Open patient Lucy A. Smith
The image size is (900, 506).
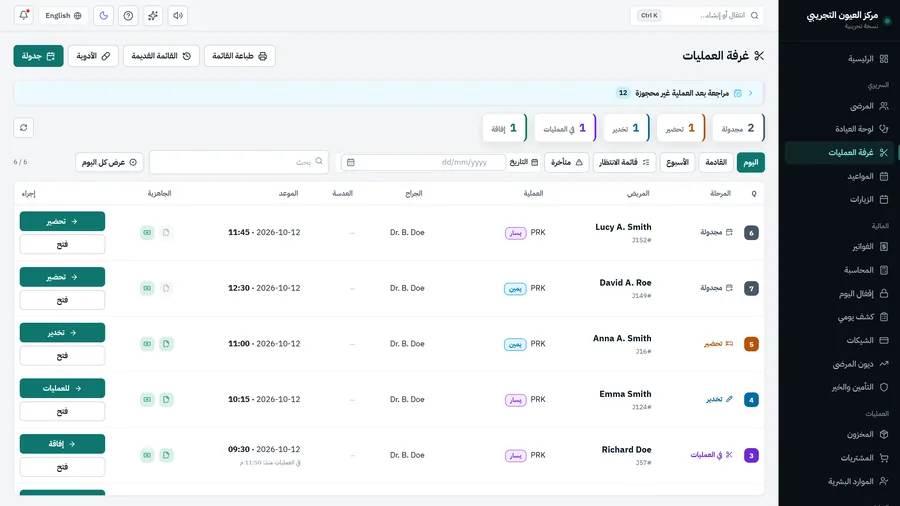623,227
